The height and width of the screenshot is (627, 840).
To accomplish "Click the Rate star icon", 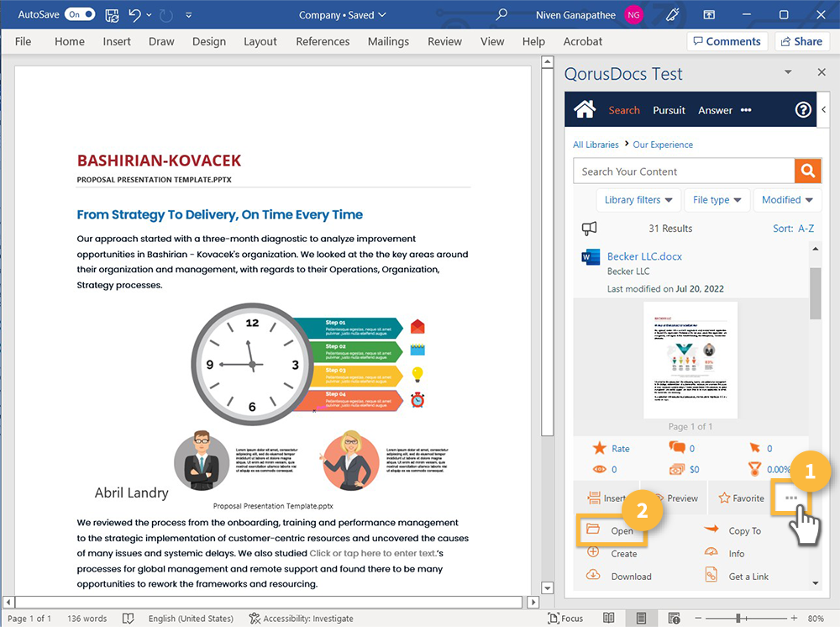I will coord(600,448).
